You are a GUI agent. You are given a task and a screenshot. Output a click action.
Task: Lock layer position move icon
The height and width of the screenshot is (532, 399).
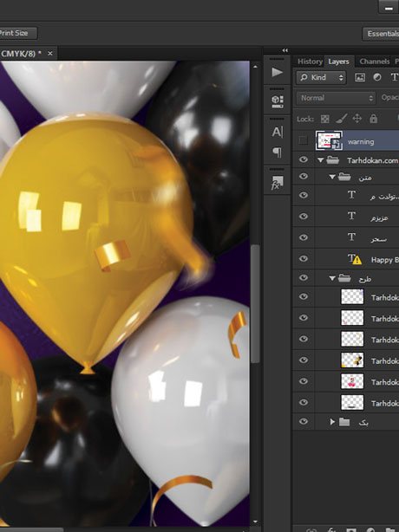(356, 119)
